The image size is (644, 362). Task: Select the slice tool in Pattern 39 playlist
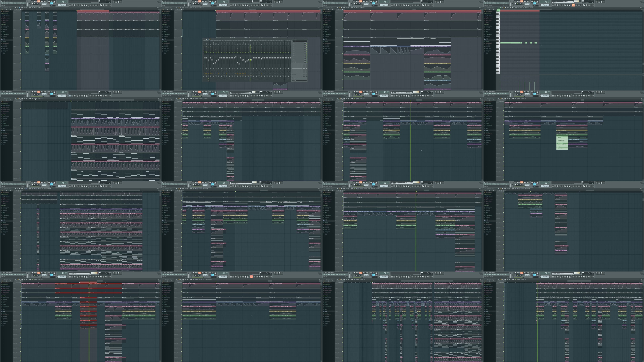[x=26, y=8]
